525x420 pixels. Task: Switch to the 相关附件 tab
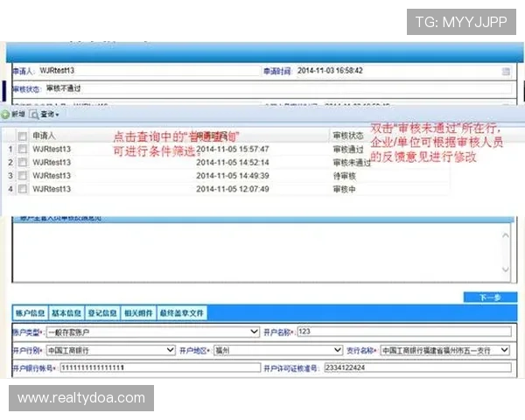pyautogui.click(x=138, y=313)
